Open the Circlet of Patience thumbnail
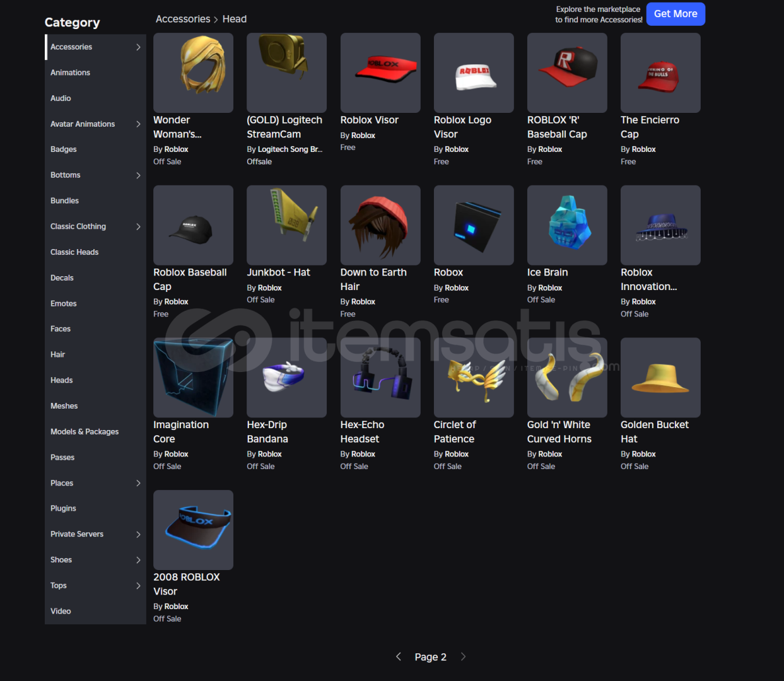This screenshot has height=681, width=784. (x=474, y=377)
